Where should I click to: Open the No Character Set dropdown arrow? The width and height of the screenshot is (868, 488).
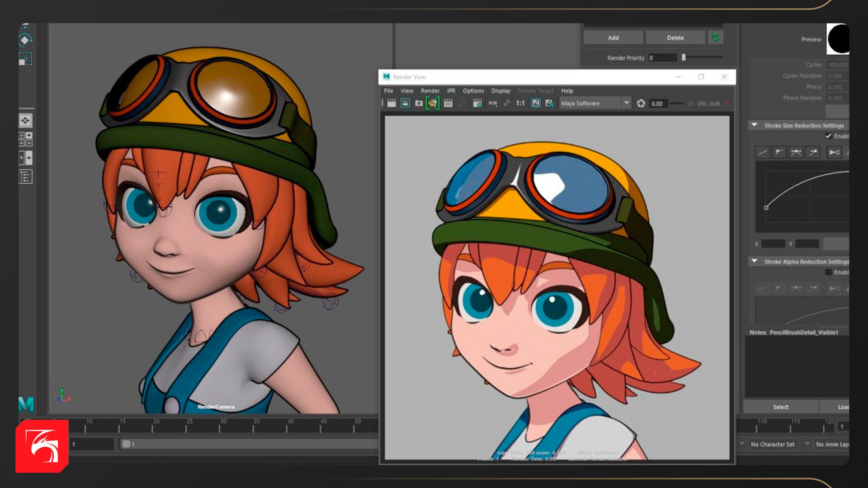click(742, 444)
